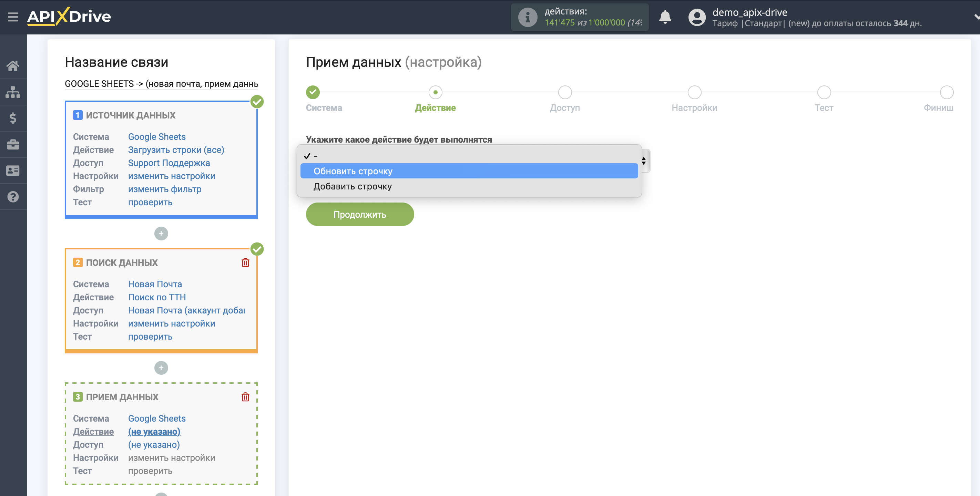Open Прием данных Google Sheets link
The image size is (980, 496).
pos(157,418)
